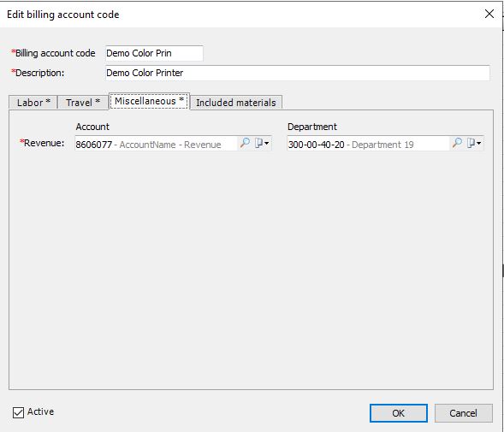504x432 pixels.
Task: Click the empty Miscellaneous tab panel area
Action: pos(251,270)
